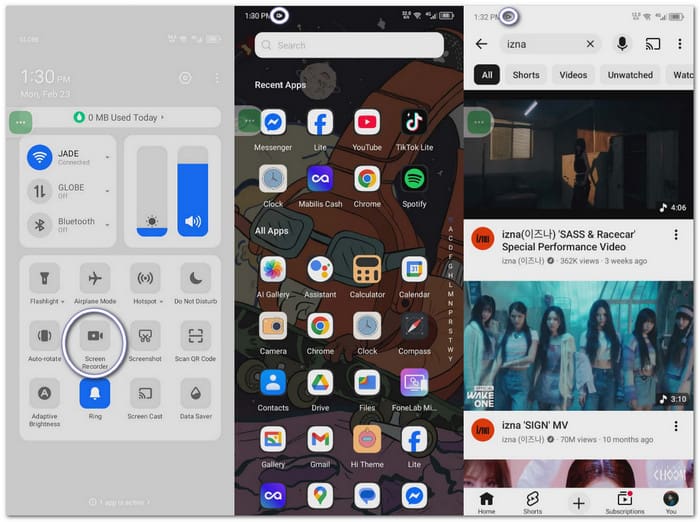Toggle Hotspot tile
Screen dimensions: 700x522
click(x=145, y=278)
